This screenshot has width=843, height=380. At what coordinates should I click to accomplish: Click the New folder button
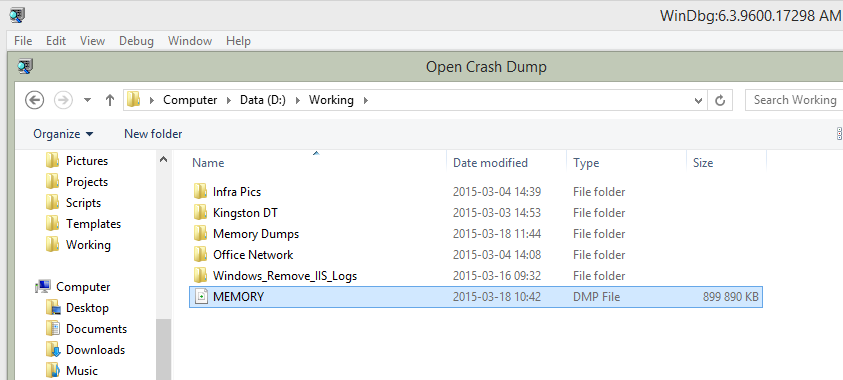153,134
